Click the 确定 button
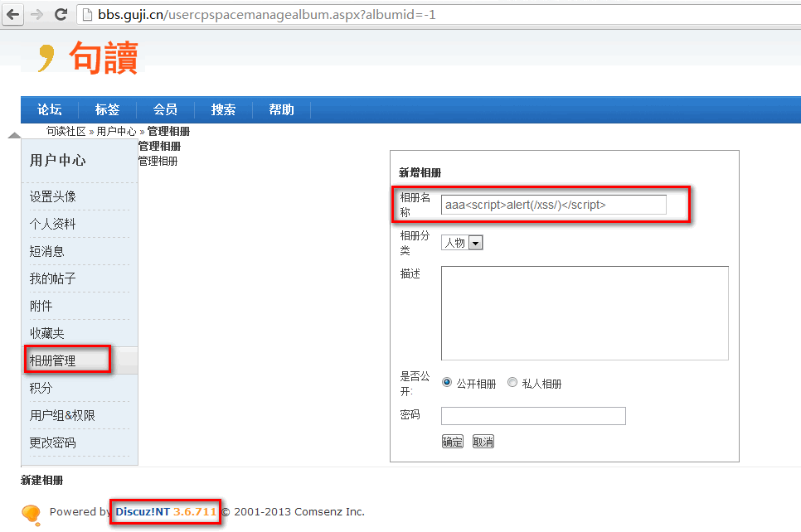The width and height of the screenshot is (801, 532). coord(452,442)
